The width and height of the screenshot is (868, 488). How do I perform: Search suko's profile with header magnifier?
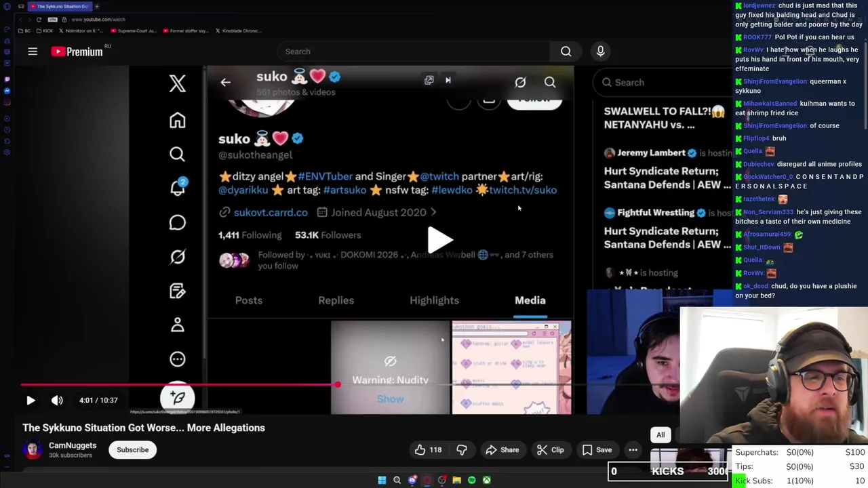pyautogui.click(x=550, y=82)
